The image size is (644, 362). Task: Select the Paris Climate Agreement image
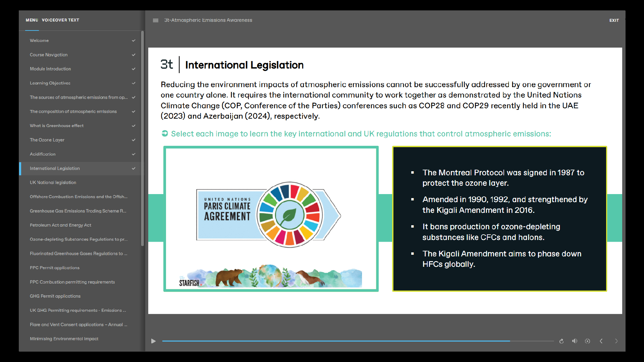[x=271, y=219]
